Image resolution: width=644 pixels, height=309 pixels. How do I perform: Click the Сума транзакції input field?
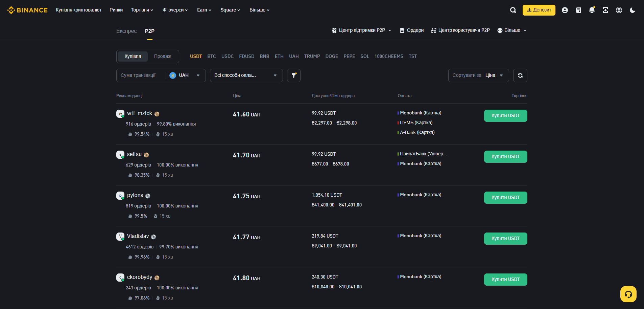(140, 75)
